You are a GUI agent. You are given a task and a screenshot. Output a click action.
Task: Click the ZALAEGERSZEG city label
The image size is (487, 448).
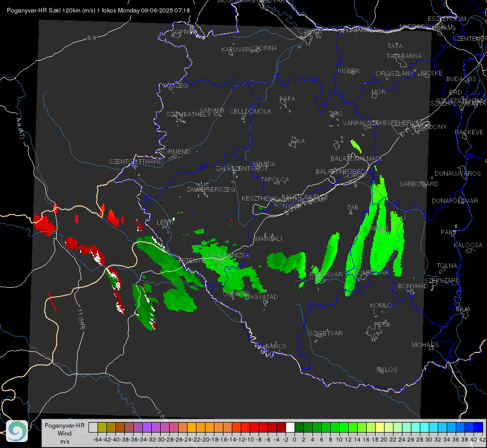(x=211, y=189)
